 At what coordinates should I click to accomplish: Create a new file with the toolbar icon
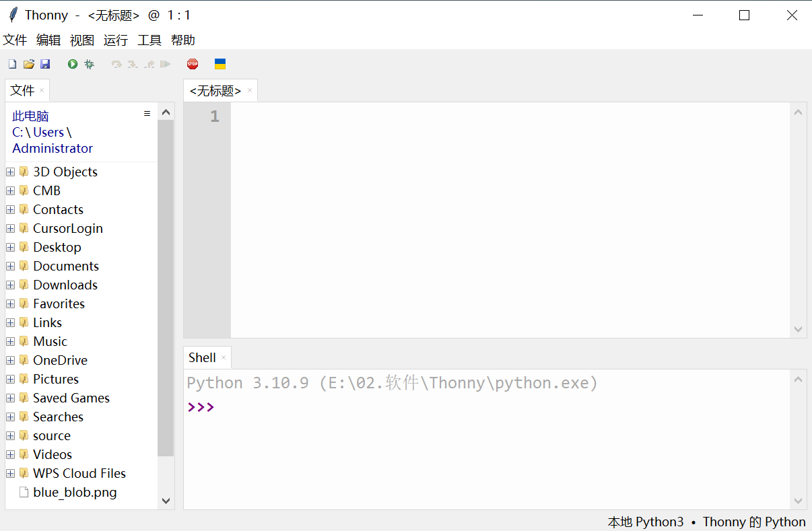[x=12, y=64]
